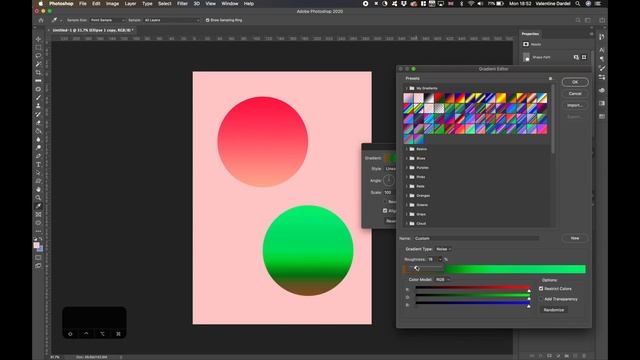Expand the Purples presets folder
Screen dimensions: 640x360
coord(407,168)
